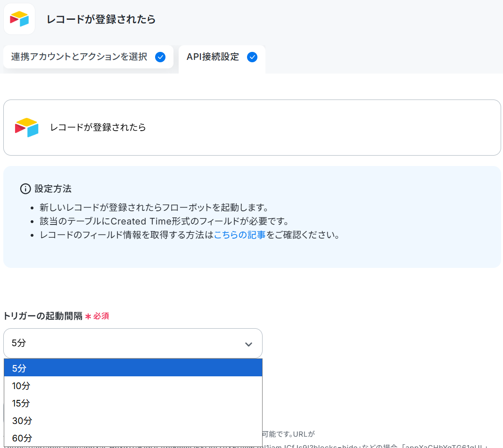Open the 連携アカウントとアクションを選択 tab
This screenshot has height=448, width=503.
[x=88, y=57]
